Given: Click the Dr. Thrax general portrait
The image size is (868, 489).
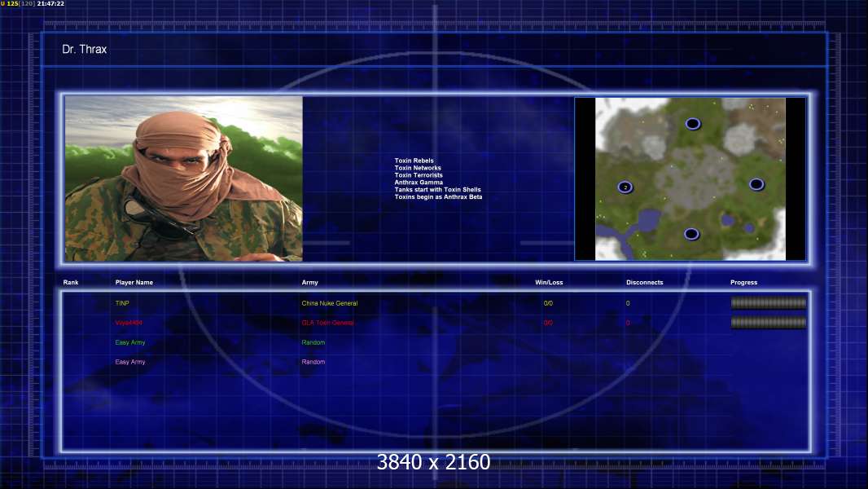Looking at the screenshot, I should click(184, 178).
